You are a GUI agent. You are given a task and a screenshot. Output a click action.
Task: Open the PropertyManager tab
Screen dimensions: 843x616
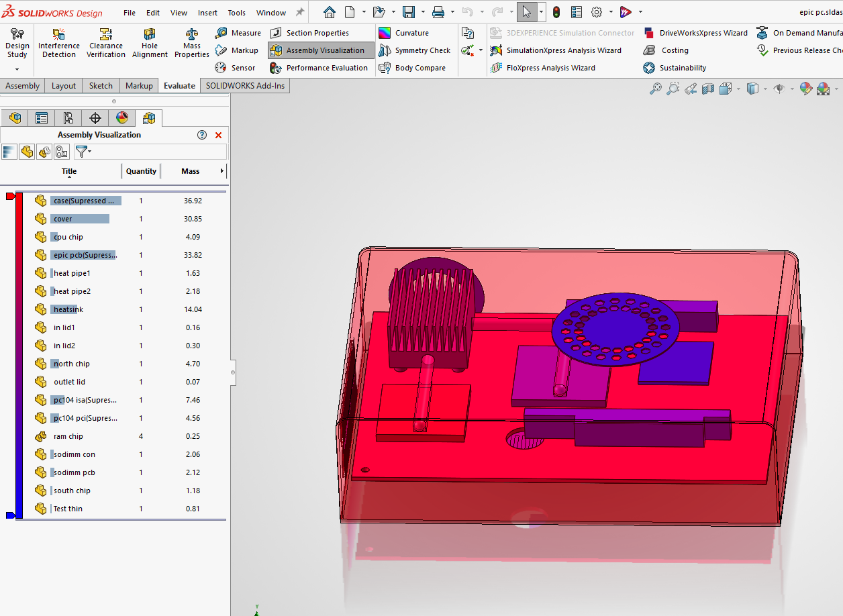click(x=42, y=118)
